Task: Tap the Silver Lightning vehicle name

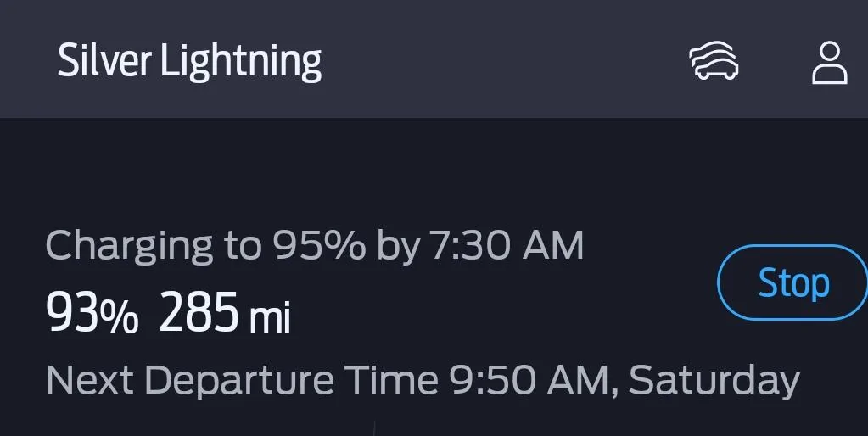Action: coord(189,62)
